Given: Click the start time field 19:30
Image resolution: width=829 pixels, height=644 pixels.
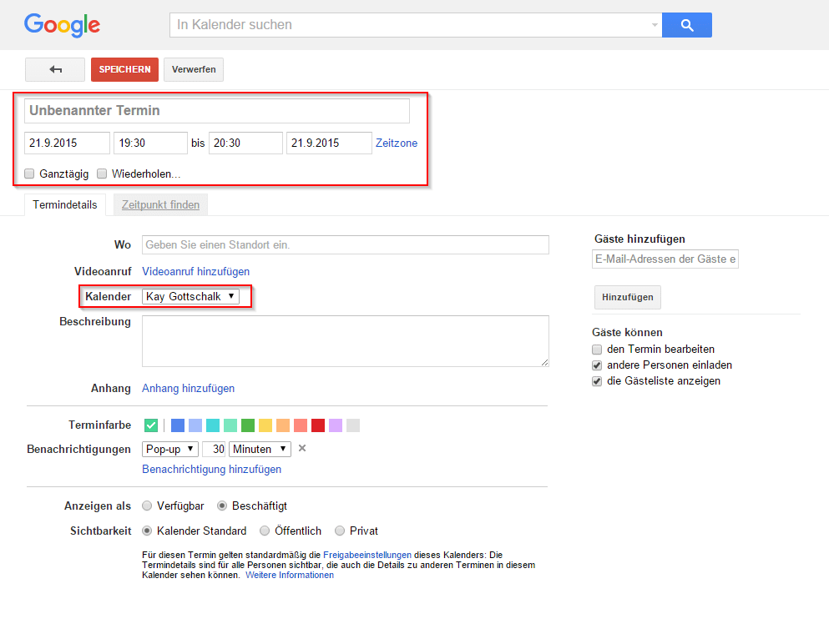Looking at the screenshot, I should tap(150, 143).
